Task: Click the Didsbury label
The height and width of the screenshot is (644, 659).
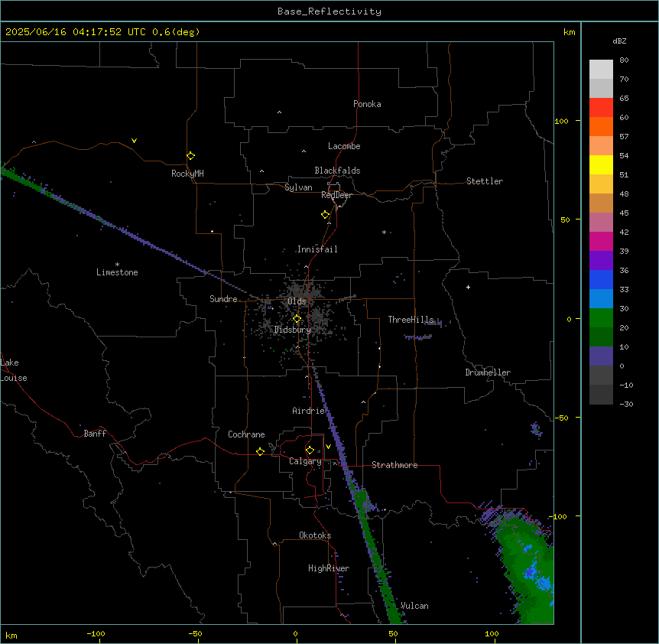Action: pyautogui.click(x=293, y=330)
